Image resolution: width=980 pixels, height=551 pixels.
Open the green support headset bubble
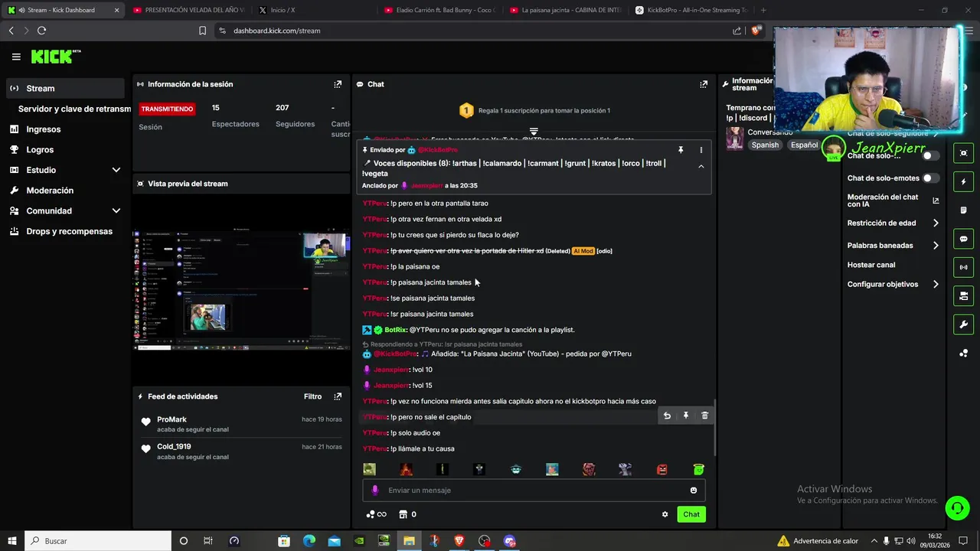[x=956, y=507]
